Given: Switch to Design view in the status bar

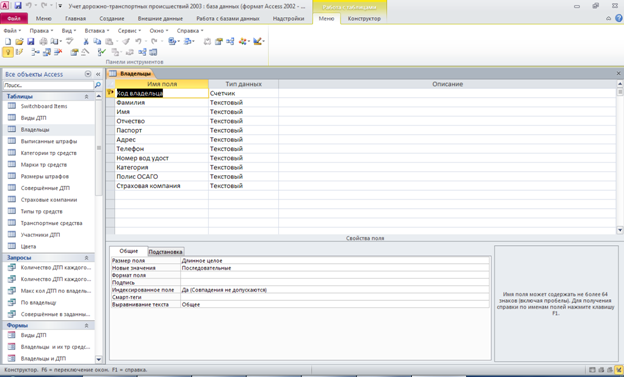Looking at the screenshot, I should pos(618,370).
